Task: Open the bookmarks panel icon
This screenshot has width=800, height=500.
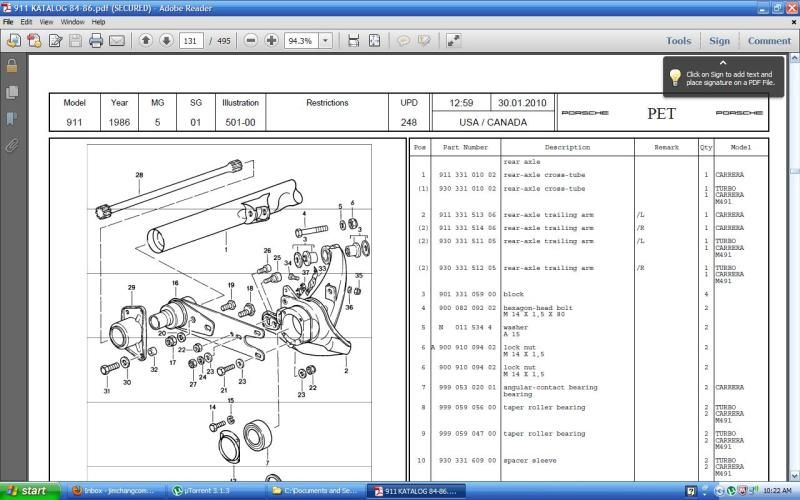Action: 12,119
